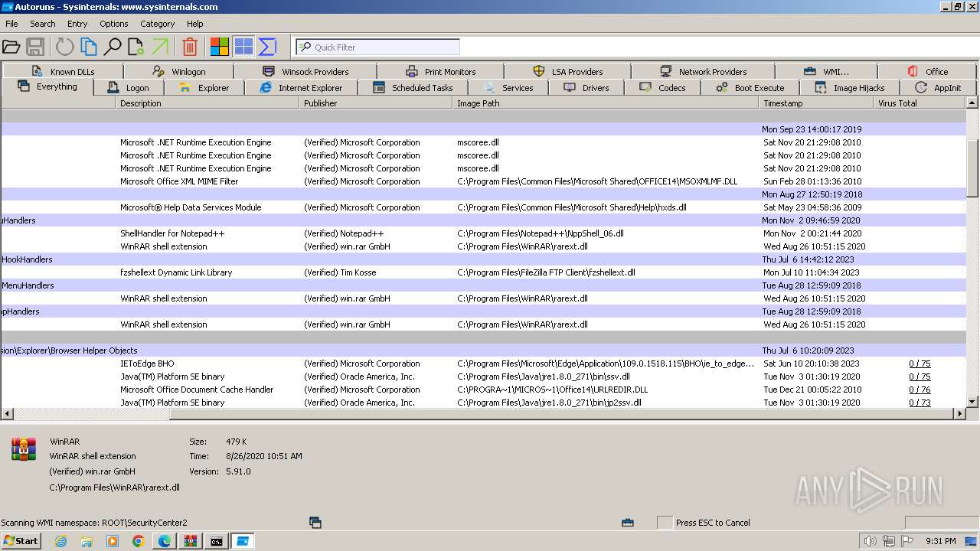Viewport: 980px width, 551px height.
Task: Switch to the Office tab
Action: pyautogui.click(x=927, y=71)
